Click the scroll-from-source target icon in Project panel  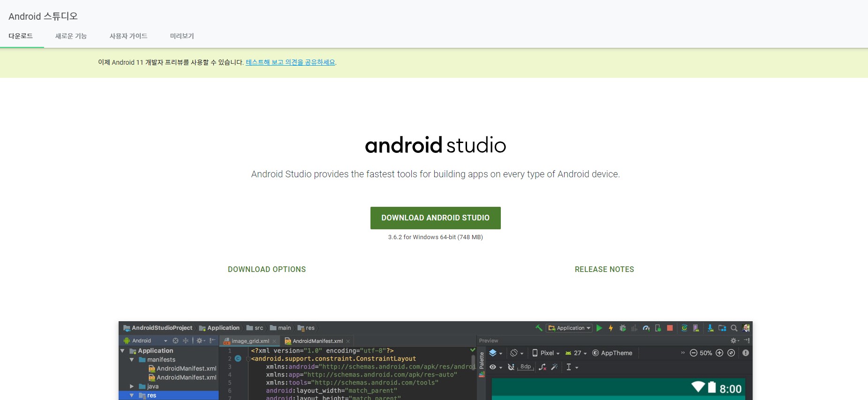175,340
